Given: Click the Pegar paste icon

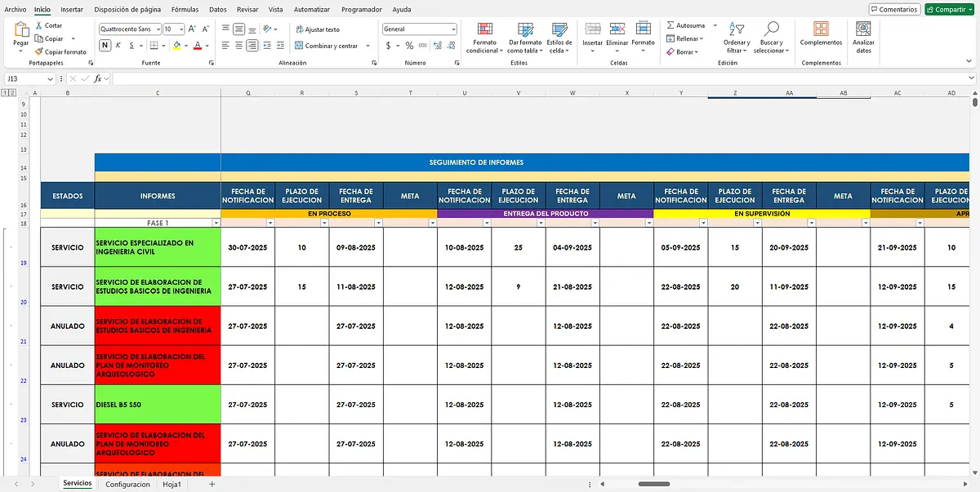Looking at the screenshot, I should point(20,29).
